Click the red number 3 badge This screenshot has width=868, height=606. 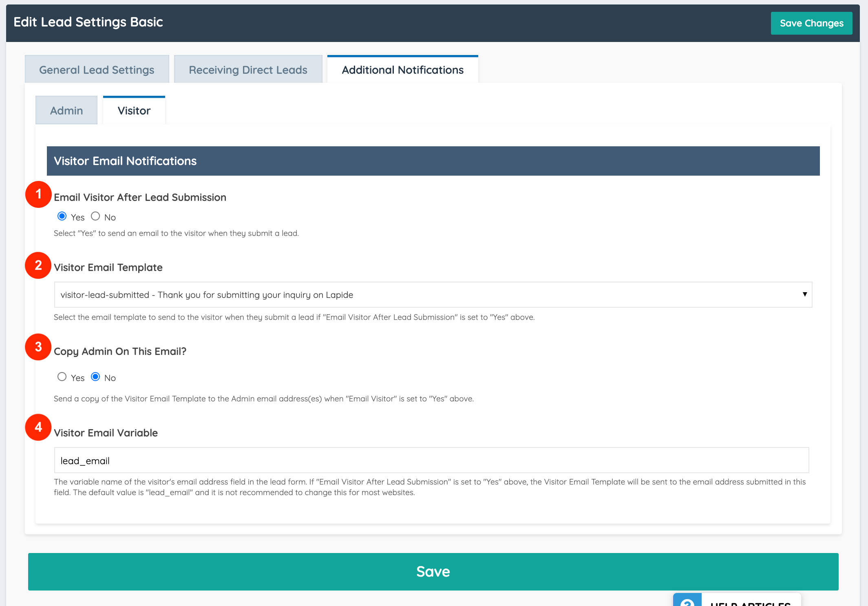coord(38,347)
